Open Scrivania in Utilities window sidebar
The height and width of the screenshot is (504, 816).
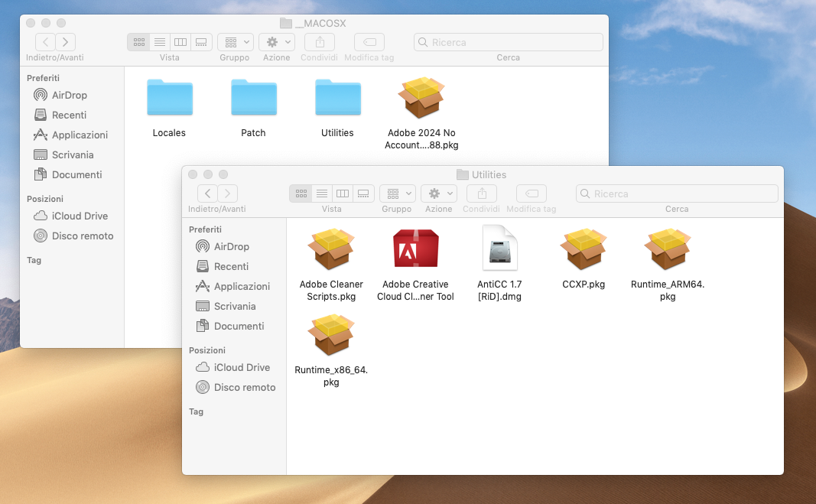[234, 306]
